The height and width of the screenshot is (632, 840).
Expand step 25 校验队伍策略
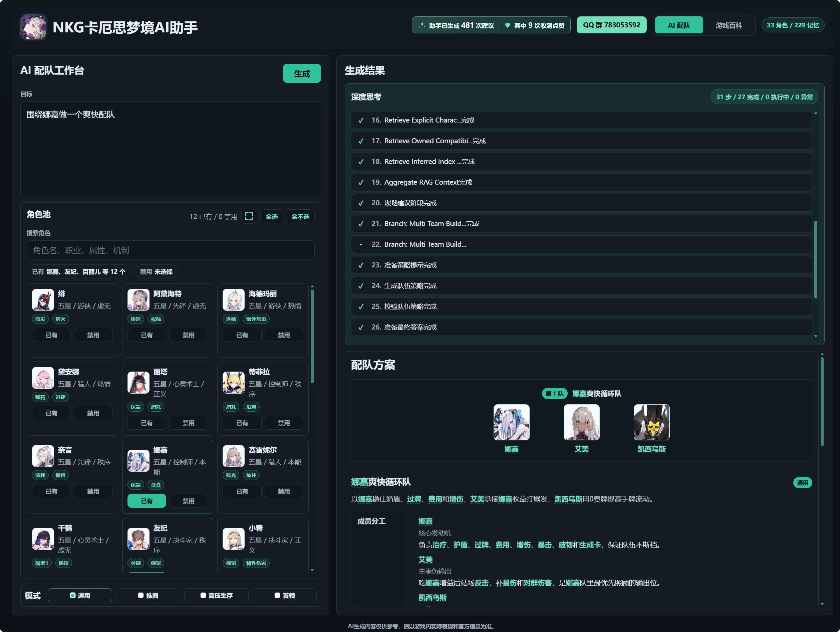(581, 306)
